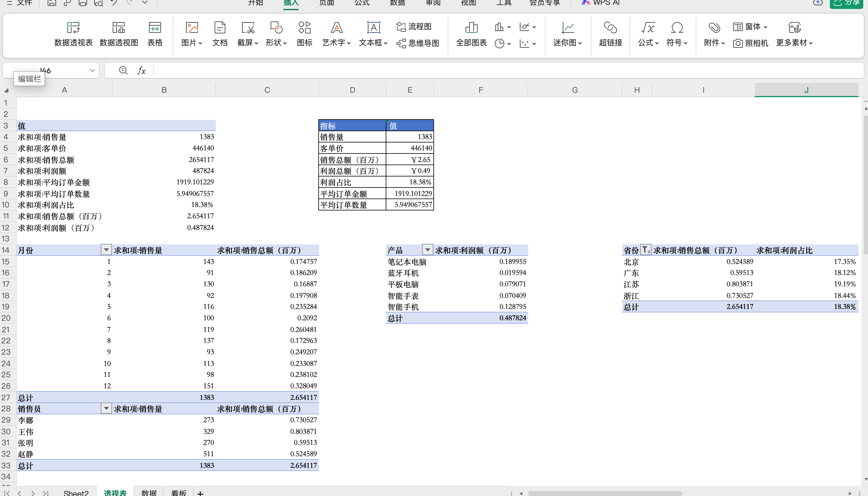
Task: Click the add new sheet plus button
Action: point(200,493)
